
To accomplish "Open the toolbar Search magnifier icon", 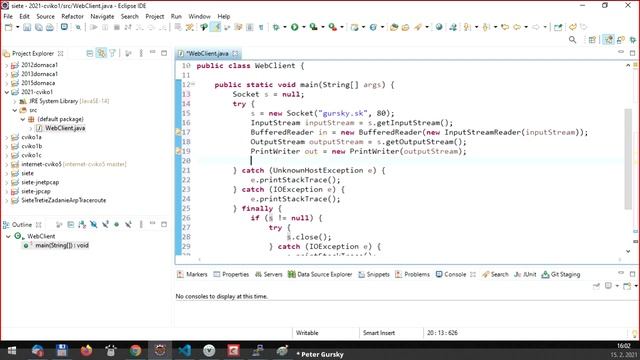I will pyautogui.click(x=573, y=40).
